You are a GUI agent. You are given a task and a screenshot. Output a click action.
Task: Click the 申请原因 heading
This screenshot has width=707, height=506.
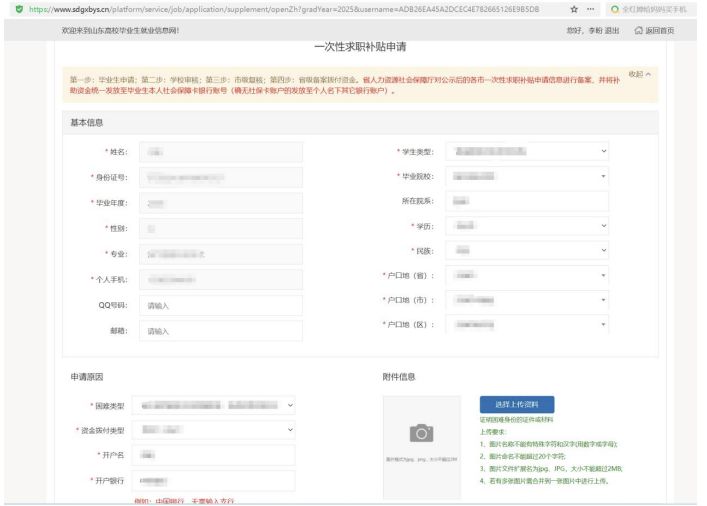pos(87,377)
